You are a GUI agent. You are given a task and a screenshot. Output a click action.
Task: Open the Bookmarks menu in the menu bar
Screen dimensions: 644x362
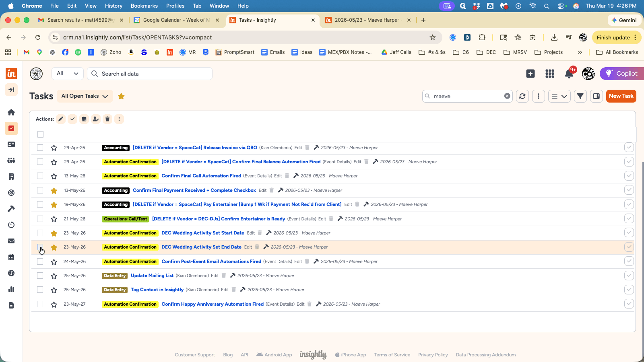click(144, 6)
